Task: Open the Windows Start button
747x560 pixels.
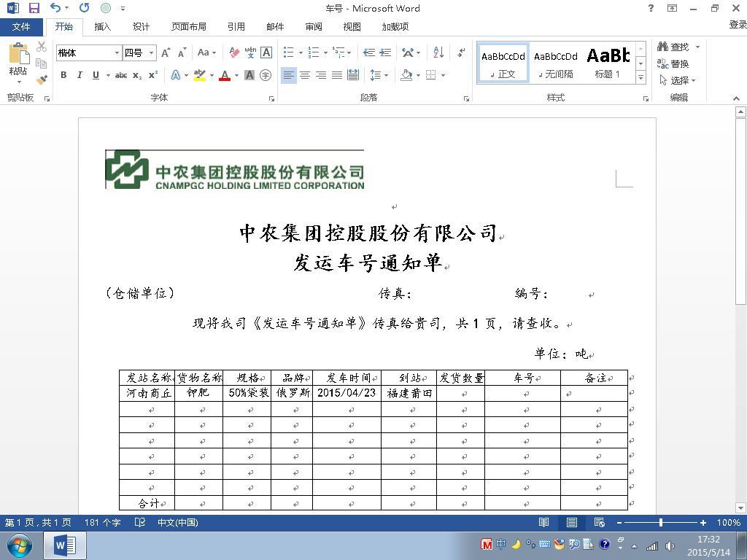Action: click(x=19, y=546)
